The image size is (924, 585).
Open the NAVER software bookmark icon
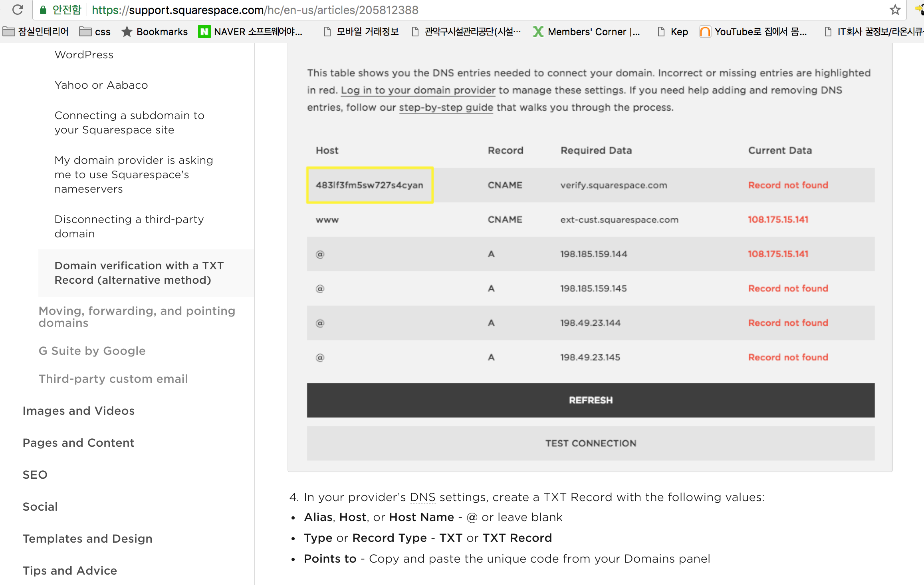[204, 32]
